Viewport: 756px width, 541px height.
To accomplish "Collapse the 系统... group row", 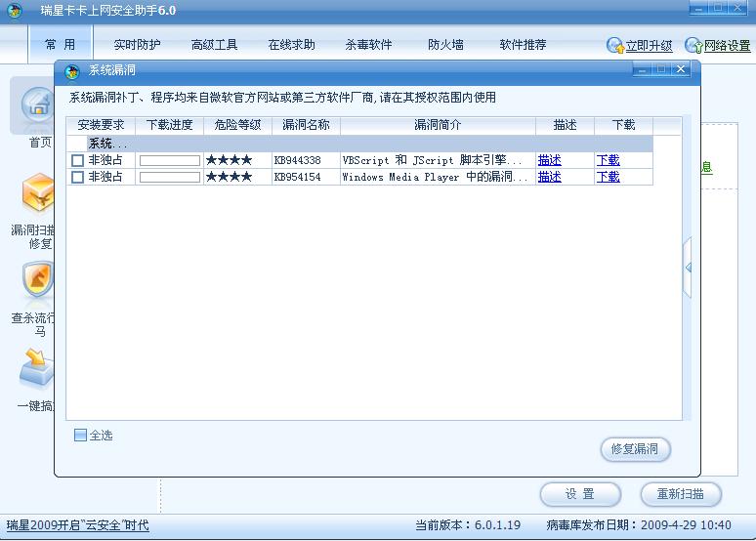I will click(359, 144).
